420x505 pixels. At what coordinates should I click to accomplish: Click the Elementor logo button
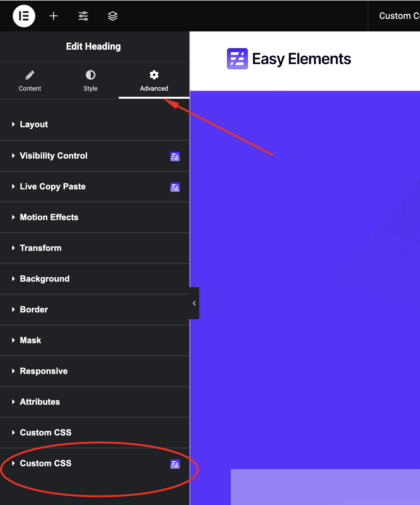click(24, 16)
